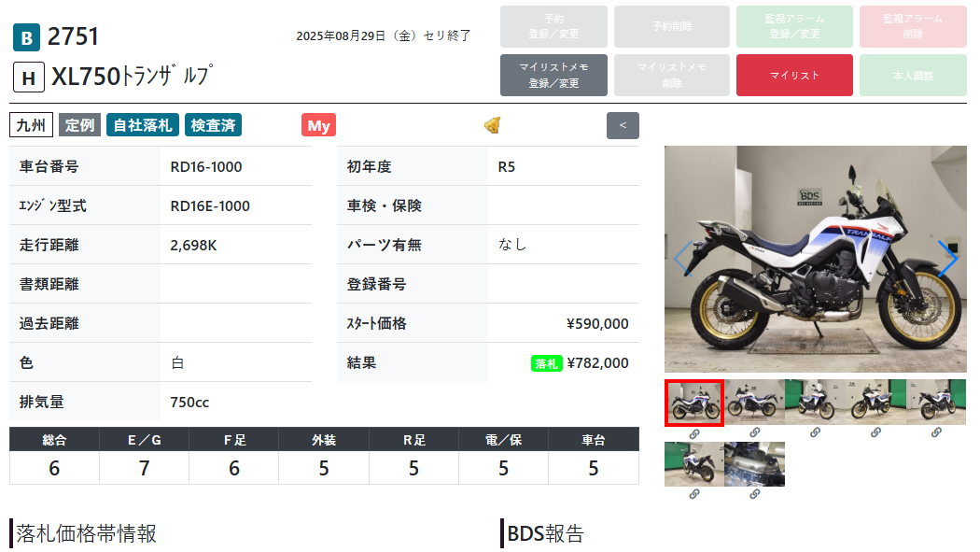Viewport: 980px width, 552px height.
Task: Select the 検査済 tag
Action: (213, 125)
